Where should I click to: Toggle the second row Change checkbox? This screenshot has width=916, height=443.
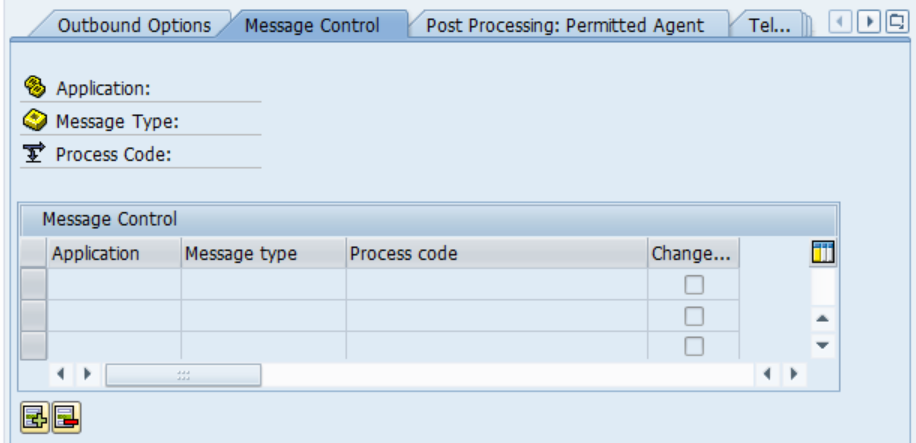click(x=693, y=316)
